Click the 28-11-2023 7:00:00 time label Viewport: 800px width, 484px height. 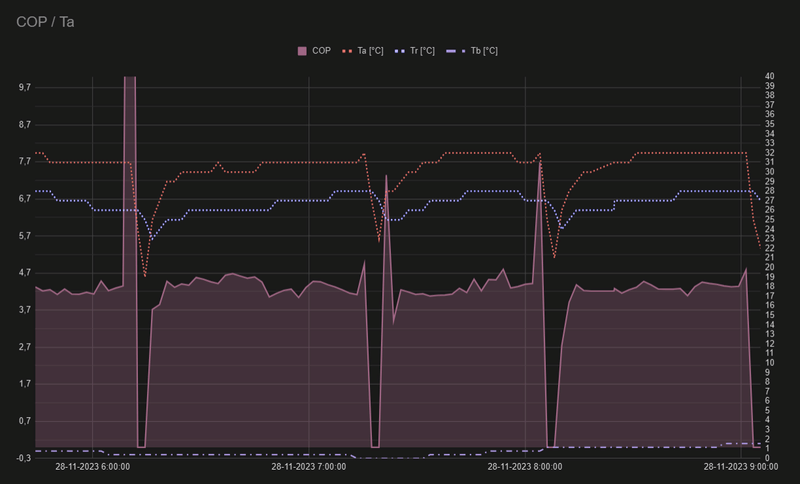(309, 467)
